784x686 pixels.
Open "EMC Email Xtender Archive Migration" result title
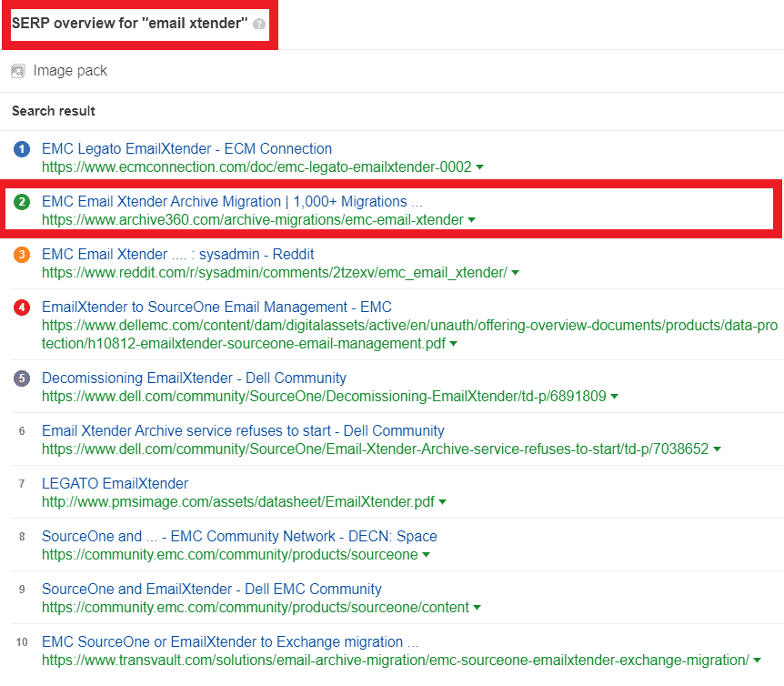coord(233,201)
